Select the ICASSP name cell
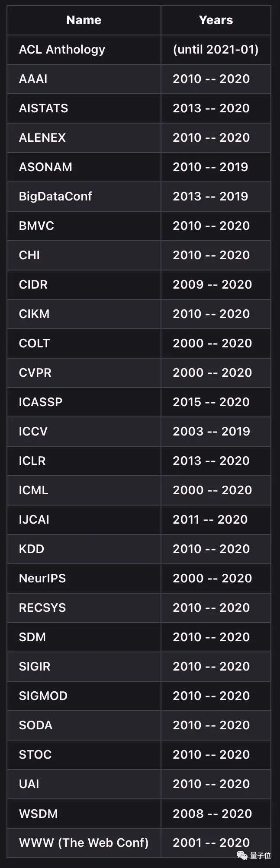The height and width of the screenshot is (868, 280). (x=41, y=402)
